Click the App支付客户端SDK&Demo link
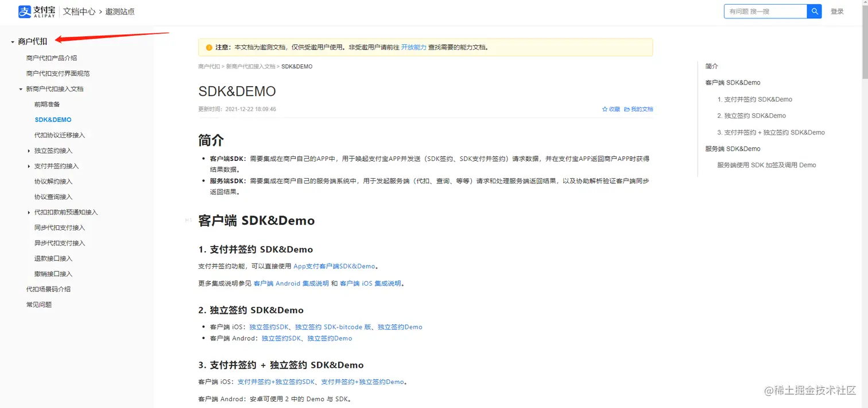Image resolution: width=868 pixels, height=408 pixels. pyautogui.click(x=334, y=267)
